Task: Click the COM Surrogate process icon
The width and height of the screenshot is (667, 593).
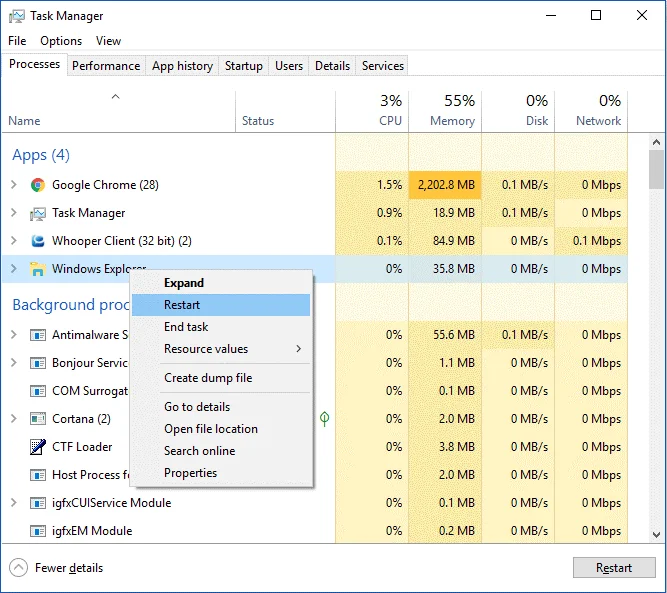Action: (x=37, y=391)
